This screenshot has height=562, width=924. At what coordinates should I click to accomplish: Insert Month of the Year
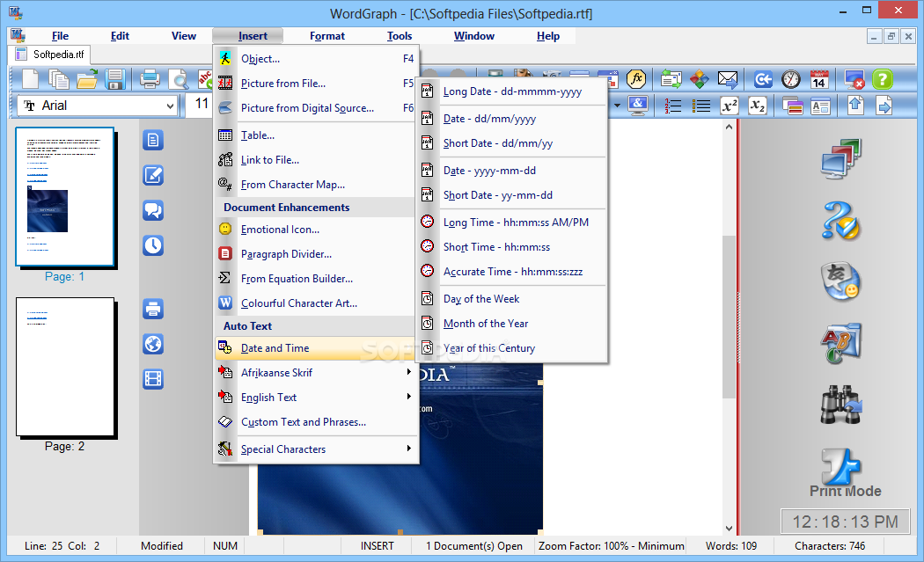(x=512, y=324)
